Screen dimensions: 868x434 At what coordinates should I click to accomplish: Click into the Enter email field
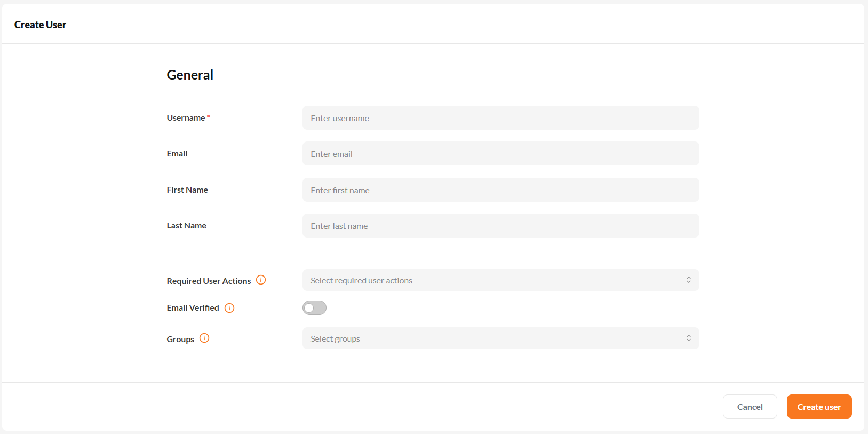tap(500, 154)
